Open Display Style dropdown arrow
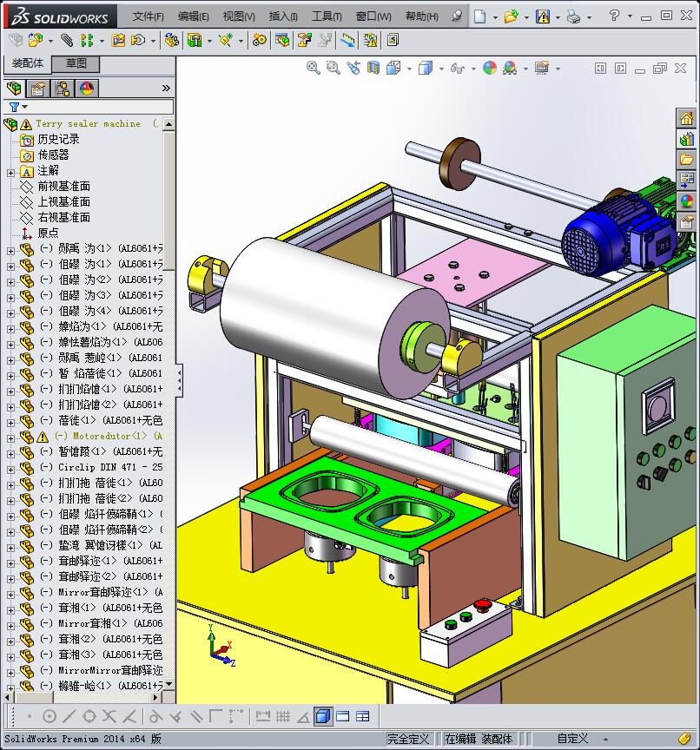 (x=441, y=69)
